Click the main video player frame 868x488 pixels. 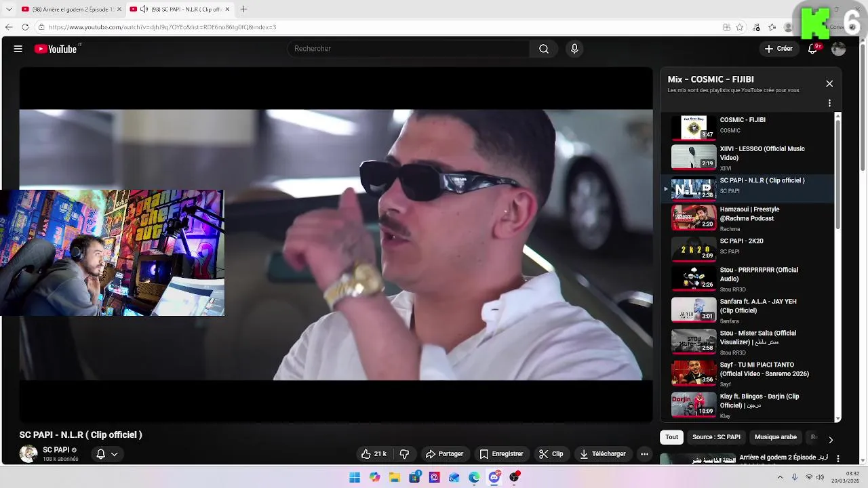(x=336, y=245)
